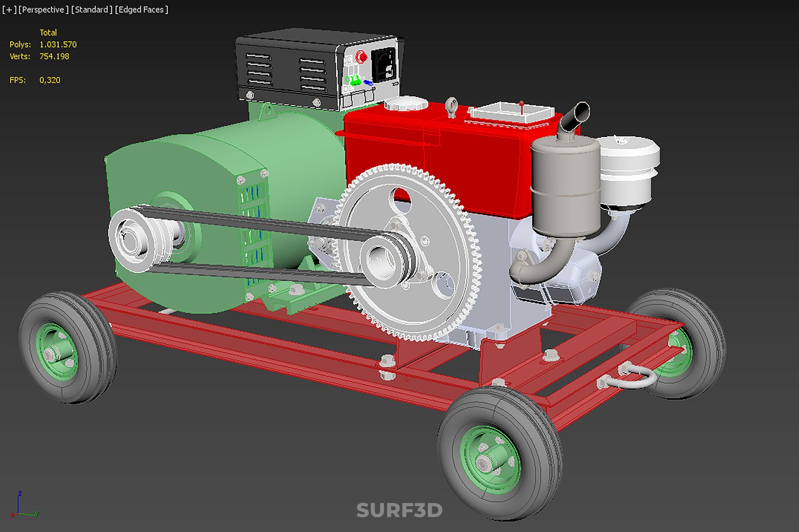Click the FPS value 0,320

coord(50,80)
